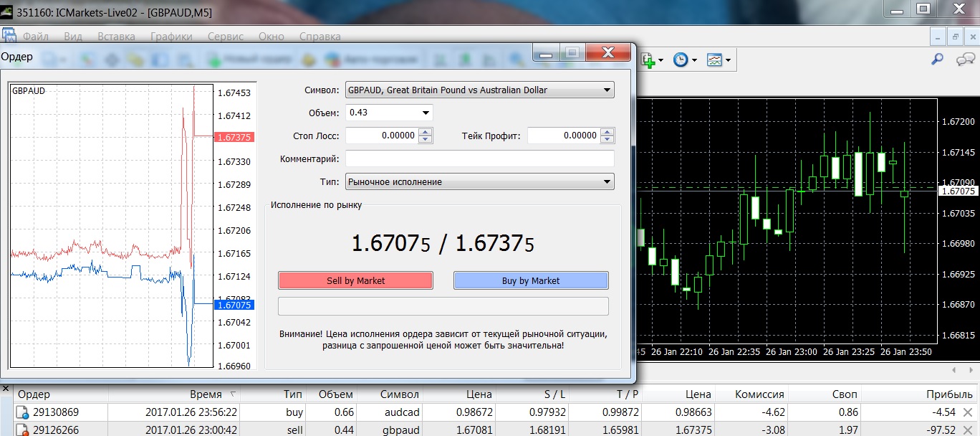Sort by the T / P column header
Image resolution: width=980 pixels, height=436 pixels.
pos(607,394)
